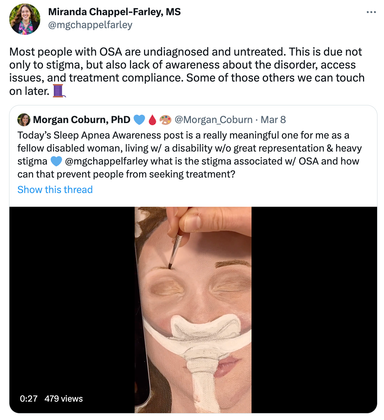The width and height of the screenshot is (384, 420).
Task: Open the @Morgan_Coburn handle in quoted tweet
Action: point(213,120)
